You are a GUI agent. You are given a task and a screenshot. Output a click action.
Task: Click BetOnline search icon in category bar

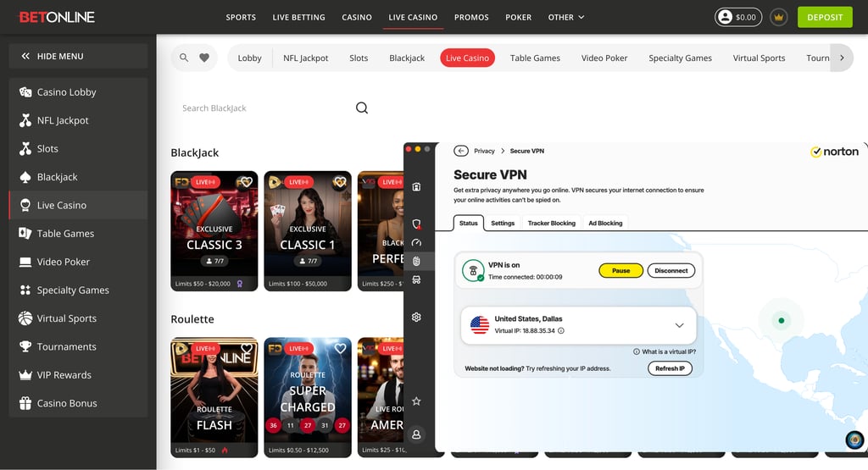(x=184, y=58)
